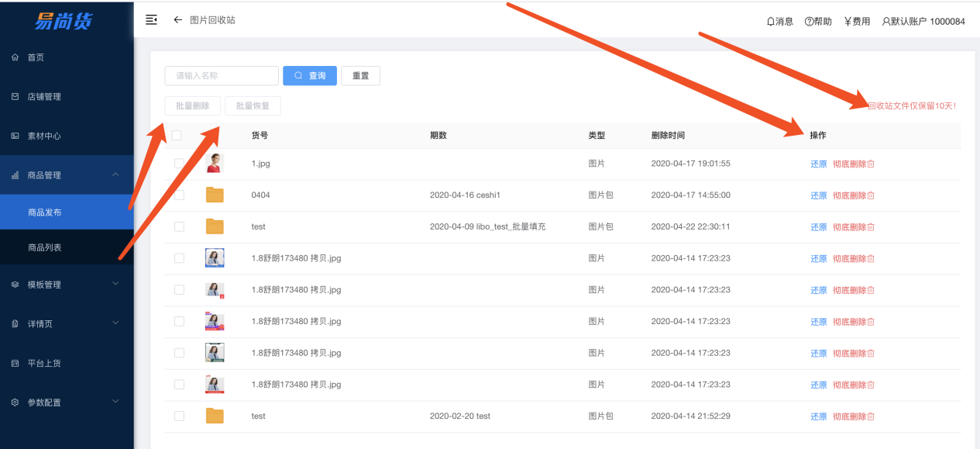Check the box for 1.jpg row
This screenshot has width=980, height=449.
click(x=179, y=164)
